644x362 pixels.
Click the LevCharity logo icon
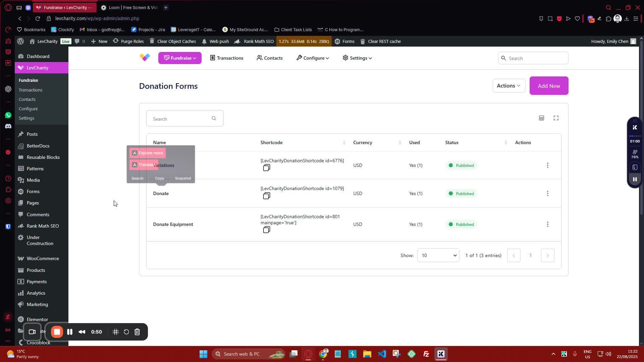point(145,58)
